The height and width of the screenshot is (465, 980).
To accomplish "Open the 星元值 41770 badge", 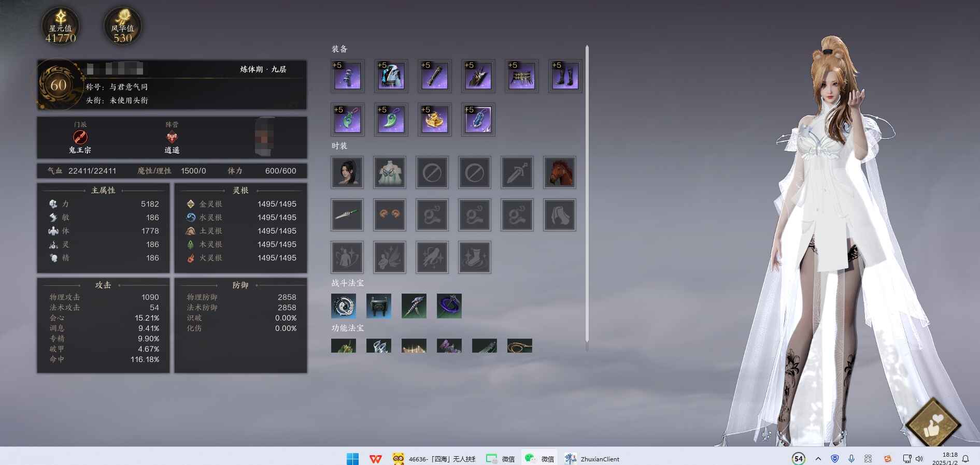I will click(61, 26).
